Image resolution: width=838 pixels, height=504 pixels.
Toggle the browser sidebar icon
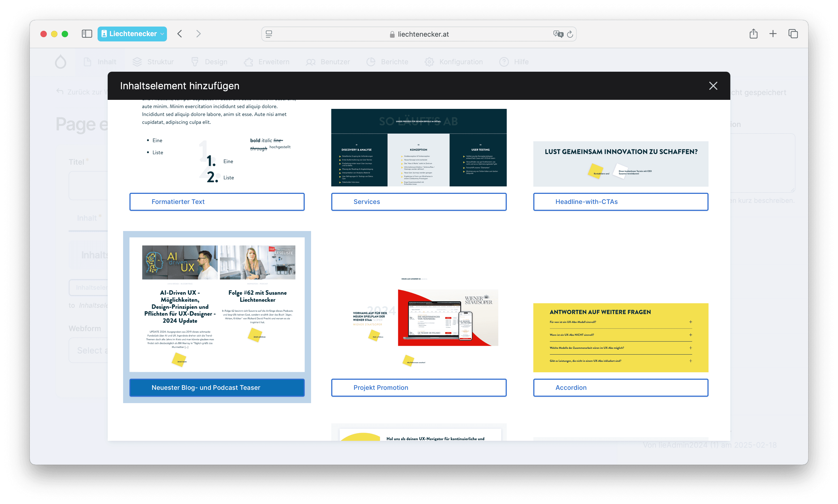point(87,34)
